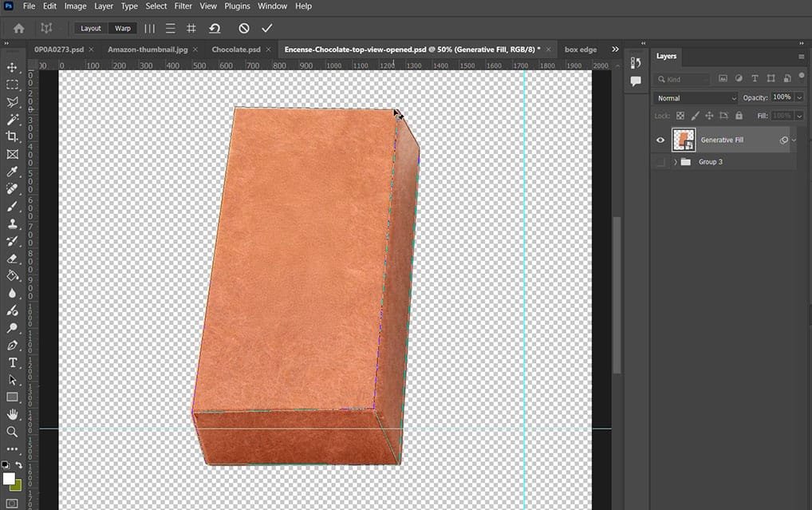Select the Polygonal Lasso tool
812x510 pixels.
coord(12,102)
